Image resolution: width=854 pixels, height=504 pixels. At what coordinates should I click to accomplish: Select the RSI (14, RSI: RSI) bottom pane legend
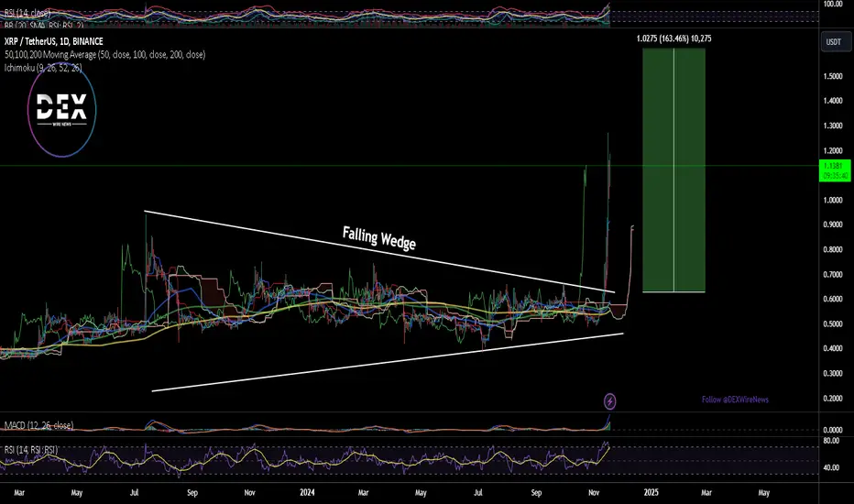click(30, 450)
